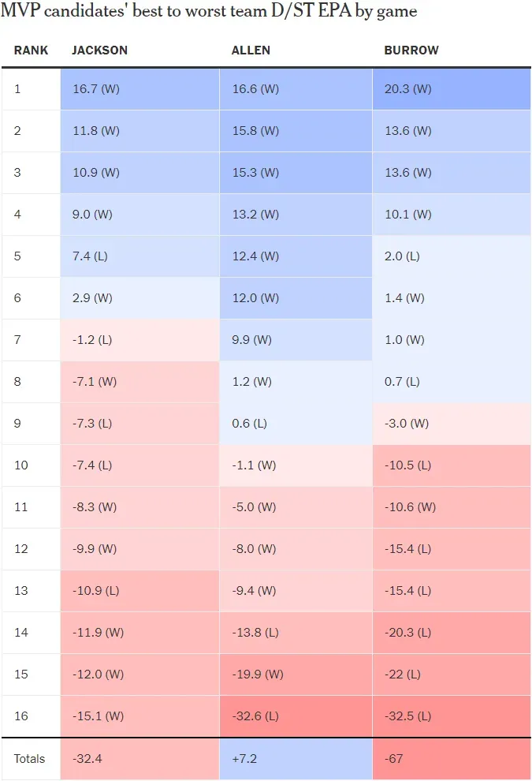Screen dimensions: 532x781
Task: Select the -19.9 (W) cell under Allen
Action: coord(257,674)
